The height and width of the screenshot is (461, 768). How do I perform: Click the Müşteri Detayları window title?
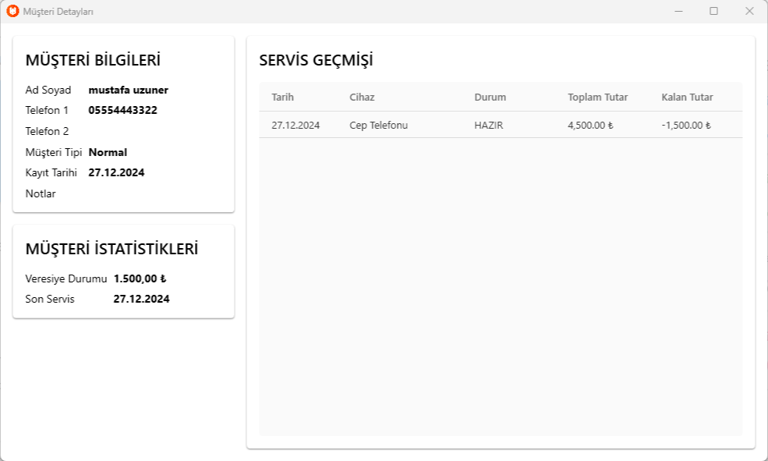(x=58, y=11)
